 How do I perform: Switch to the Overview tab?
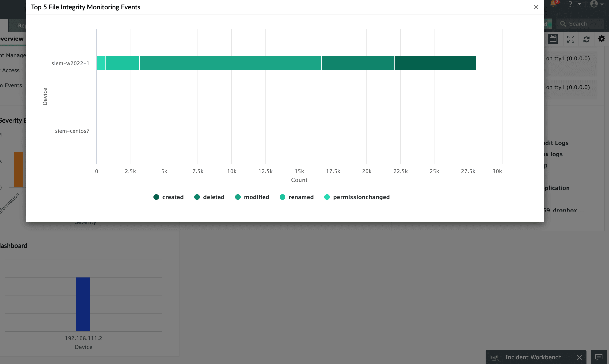12,39
